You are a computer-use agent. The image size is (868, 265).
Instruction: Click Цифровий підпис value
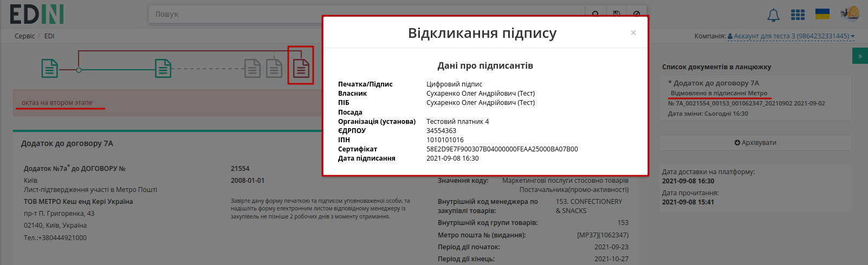point(454,84)
